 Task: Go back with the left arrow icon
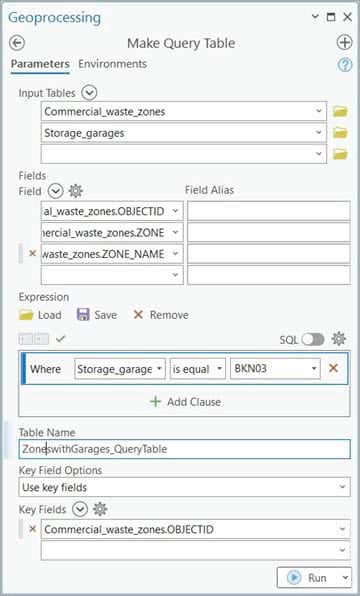point(17,43)
